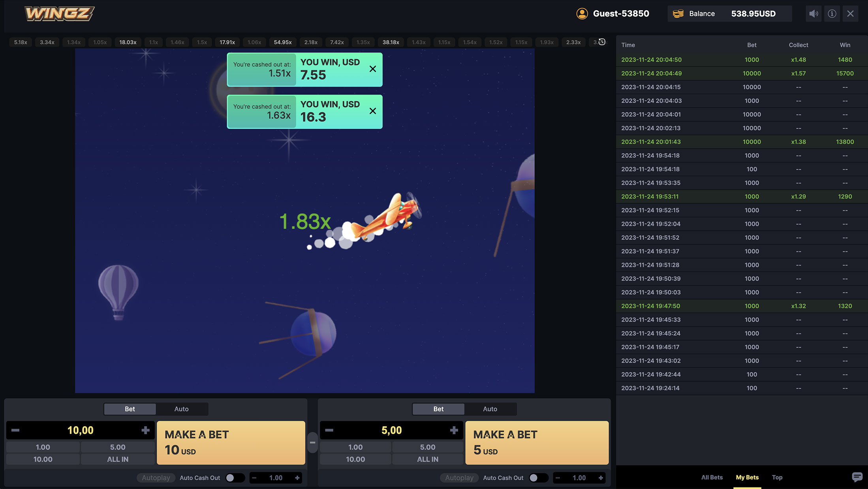Screen dimensions: 868x489
Task: Remove second bet panel with minus handle
Action: [312, 442]
